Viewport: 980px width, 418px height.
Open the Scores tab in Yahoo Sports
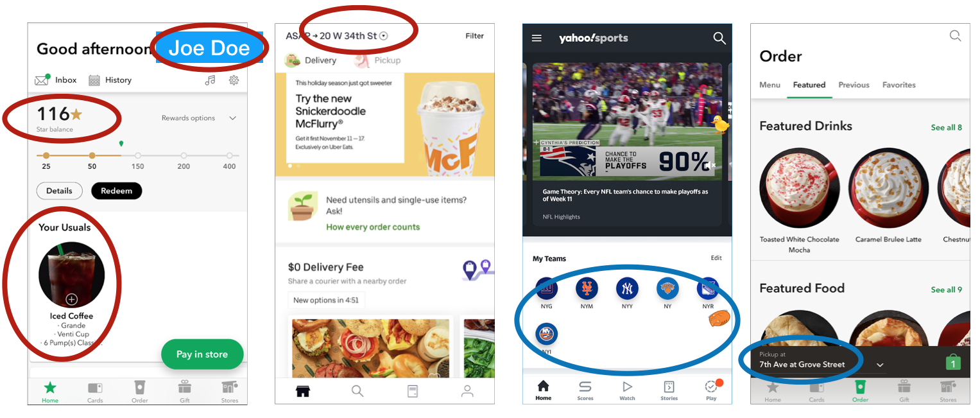585,390
